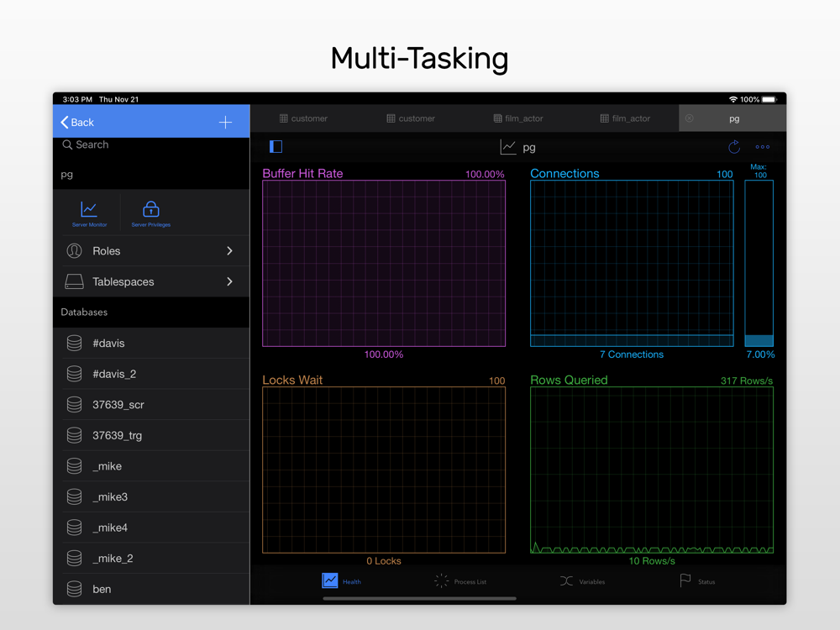This screenshot has width=840, height=630.
Task: Switch to the Process List tab
Action: tap(460, 581)
